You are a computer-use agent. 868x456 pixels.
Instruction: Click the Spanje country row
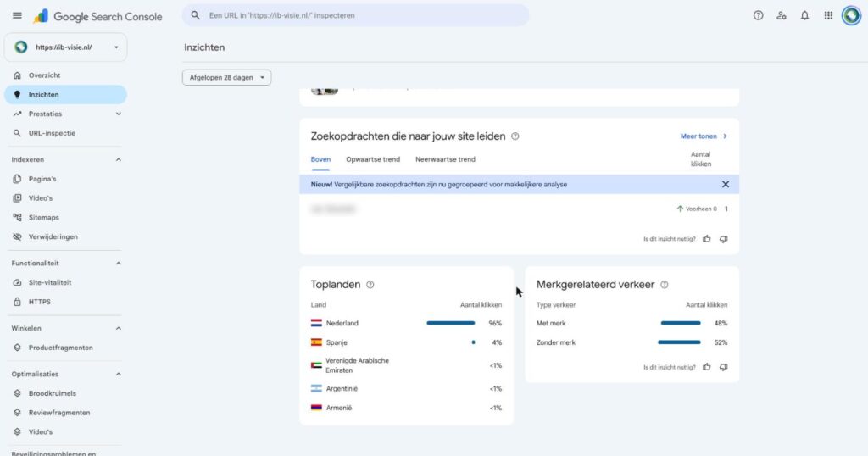[x=406, y=342]
